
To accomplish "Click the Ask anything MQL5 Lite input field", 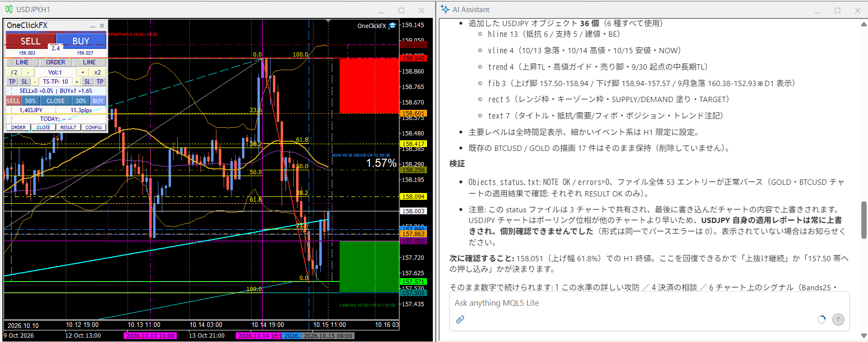I will 648,303.
